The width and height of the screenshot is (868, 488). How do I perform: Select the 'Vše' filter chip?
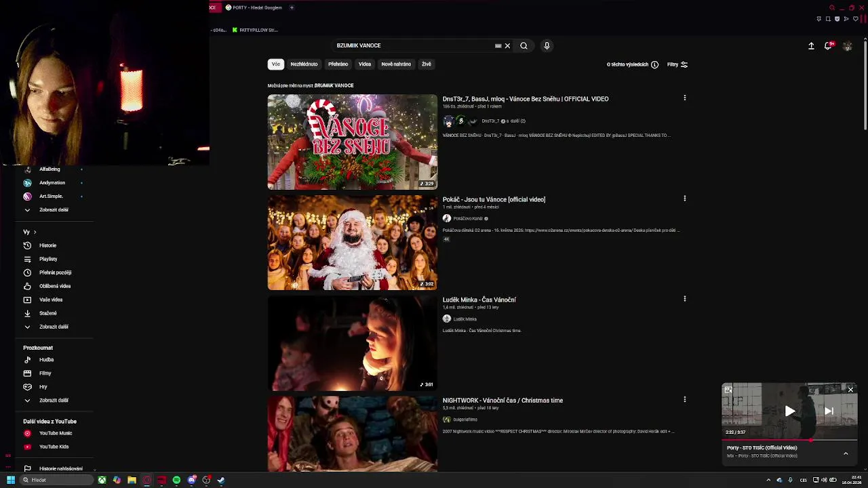click(276, 64)
